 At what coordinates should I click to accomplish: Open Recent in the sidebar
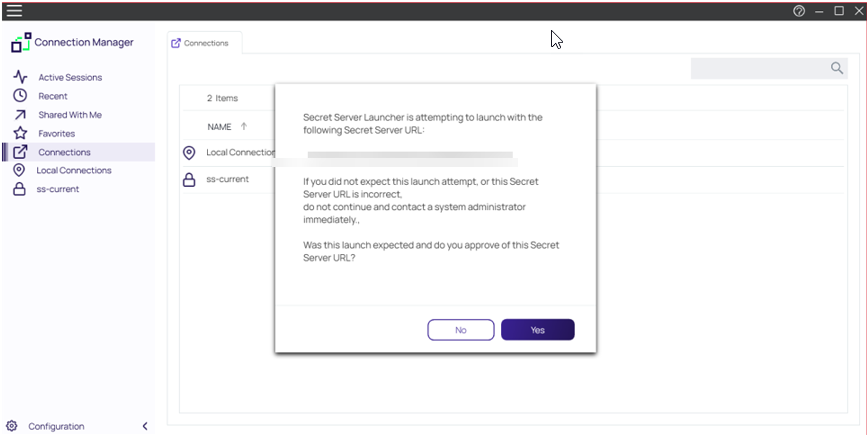click(53, 96)
